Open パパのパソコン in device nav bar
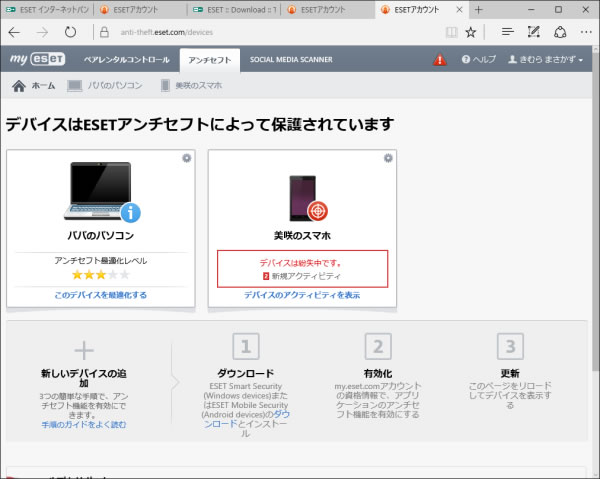The image size is (600, 479). [x=105, y=85]
